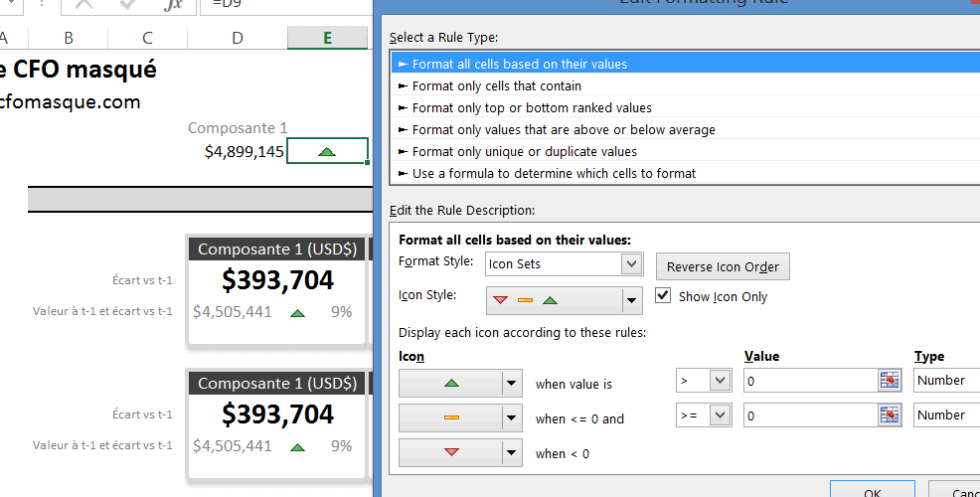Click cell showing $4,899,145
Viewport: 980px width, 497px height.
tap(244, 151)
